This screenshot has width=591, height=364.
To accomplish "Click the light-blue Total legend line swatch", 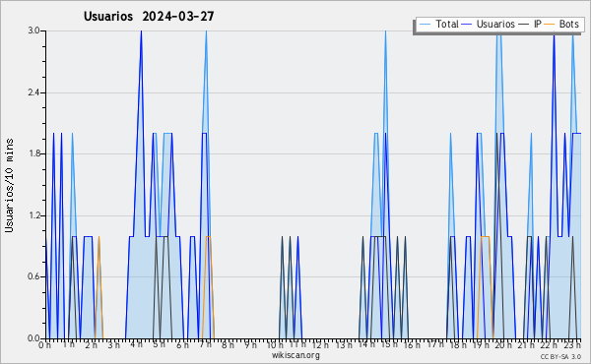I will coord(425,24).
